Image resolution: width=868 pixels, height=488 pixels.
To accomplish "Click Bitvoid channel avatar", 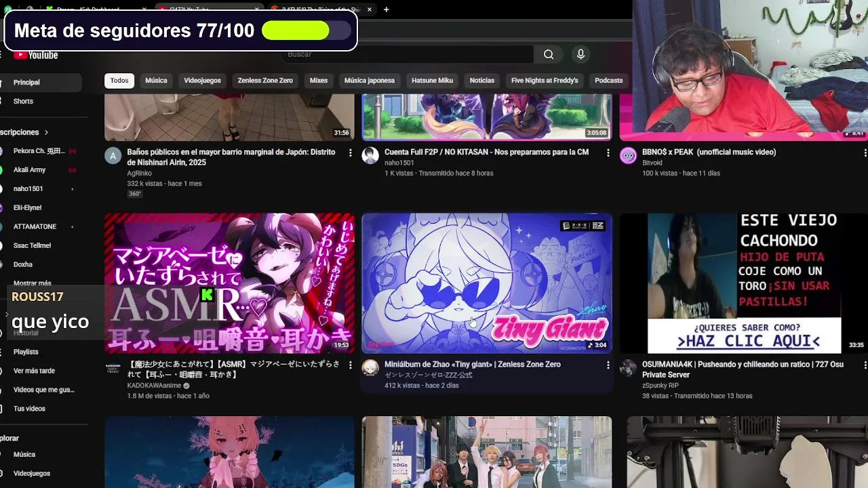I will tap(628, 156).
